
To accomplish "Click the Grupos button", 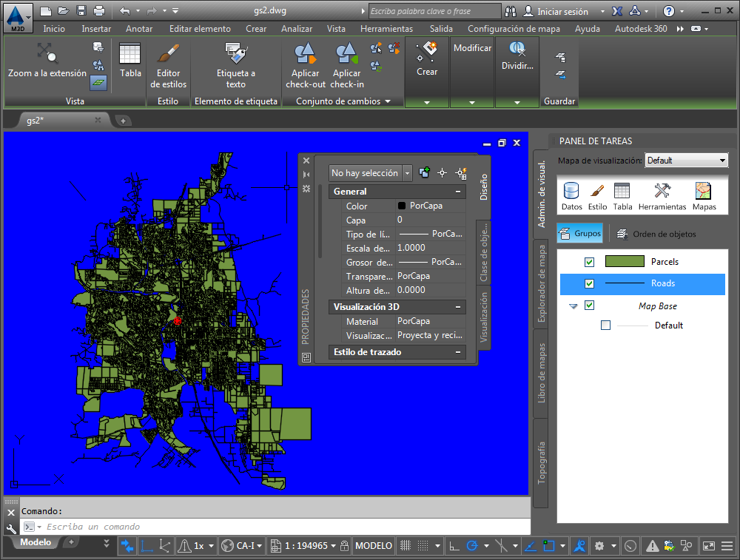I will (580, 234).
